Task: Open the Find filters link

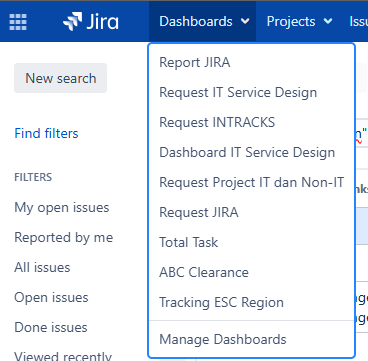Action: pos(46,133)
